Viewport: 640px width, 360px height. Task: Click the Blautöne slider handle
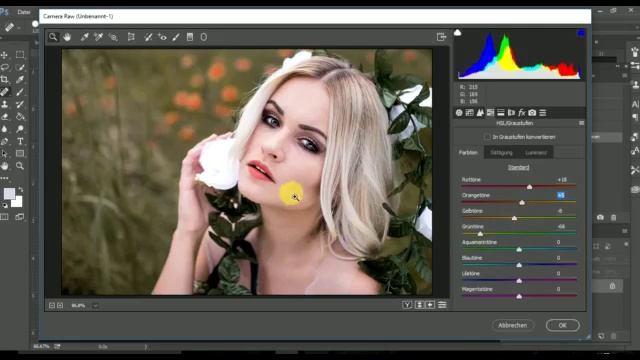[519, 265]
